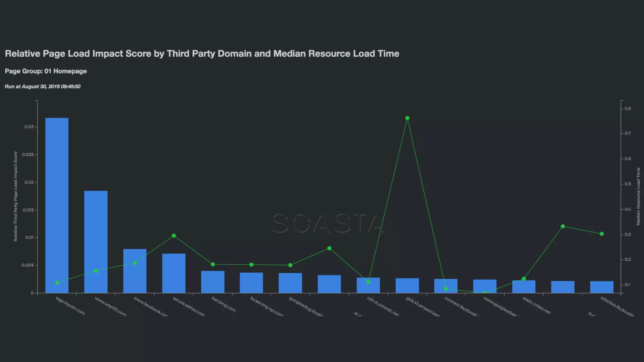The image size is (644, 362).
Task: Select the secure.adnxs.com blue bar
Action: tap(174, 273)
